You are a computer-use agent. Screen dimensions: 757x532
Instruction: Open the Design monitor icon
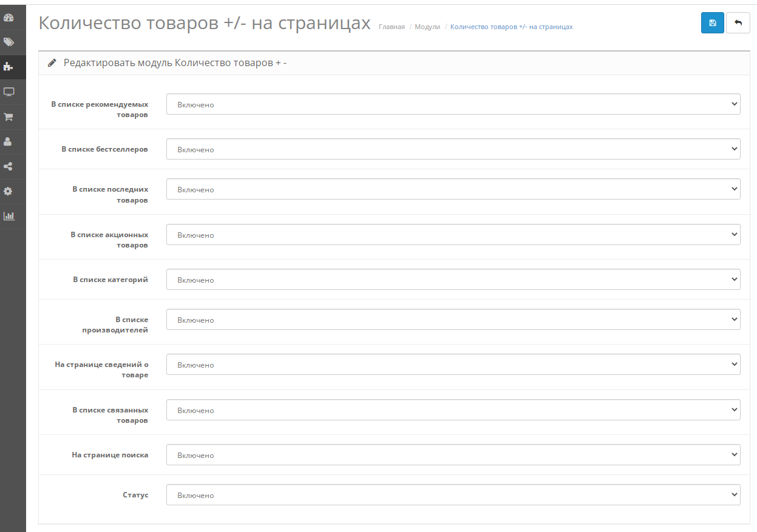(x=8, y=92)
